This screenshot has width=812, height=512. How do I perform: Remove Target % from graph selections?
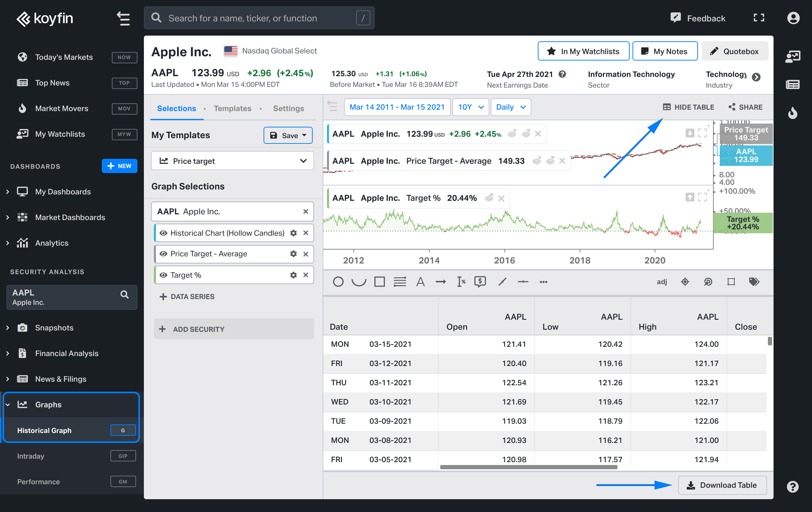306,275
